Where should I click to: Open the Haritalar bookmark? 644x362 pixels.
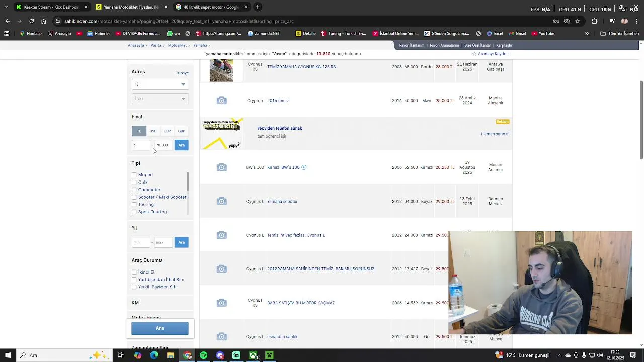(x=31, y=34)
